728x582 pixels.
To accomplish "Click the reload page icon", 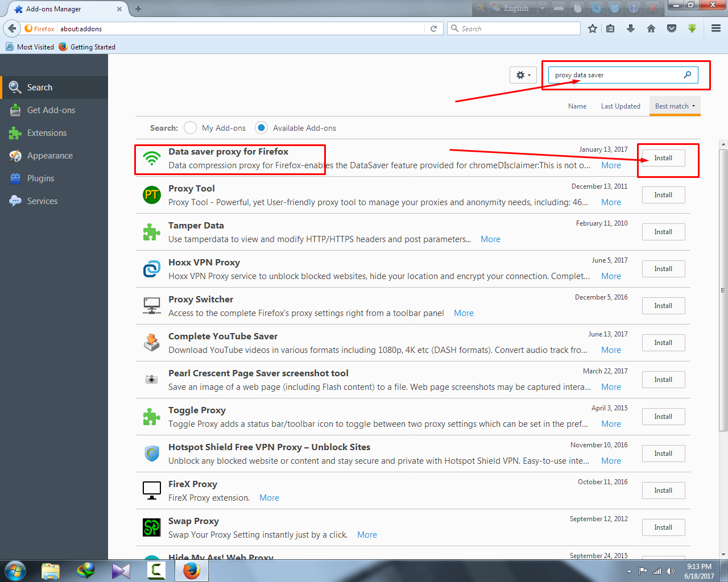I will tap(433, 28).
